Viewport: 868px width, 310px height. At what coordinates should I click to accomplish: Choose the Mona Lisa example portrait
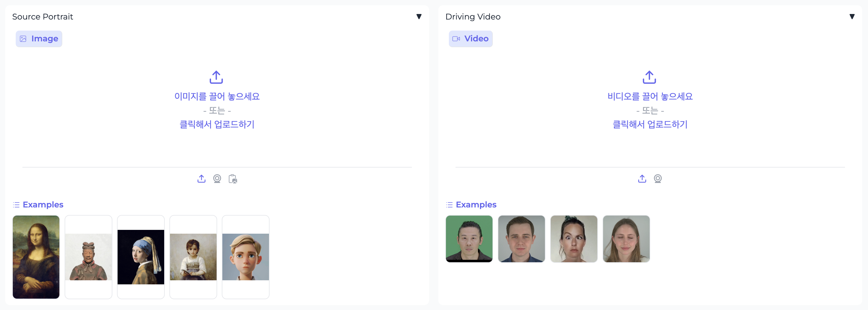click(x=36, y=257)
